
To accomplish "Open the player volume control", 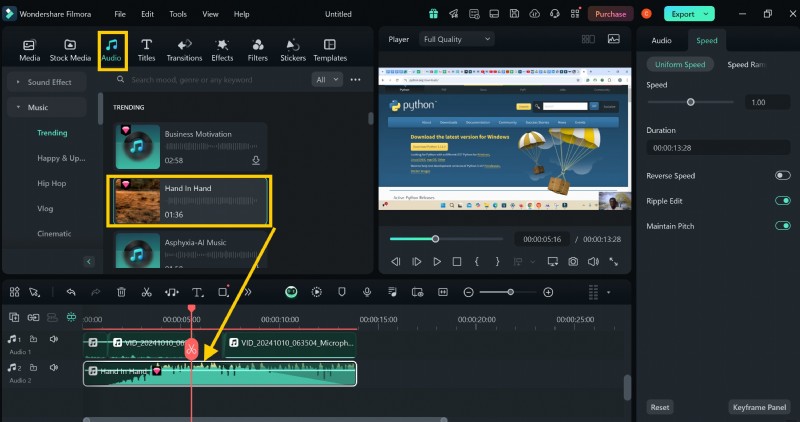I will point(593,262).
